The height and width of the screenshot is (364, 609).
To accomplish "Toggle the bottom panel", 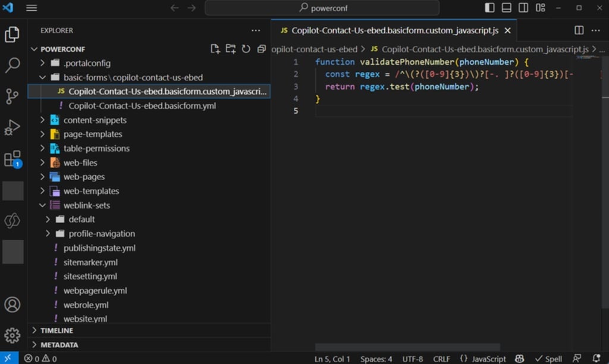I will pos(507,8).
